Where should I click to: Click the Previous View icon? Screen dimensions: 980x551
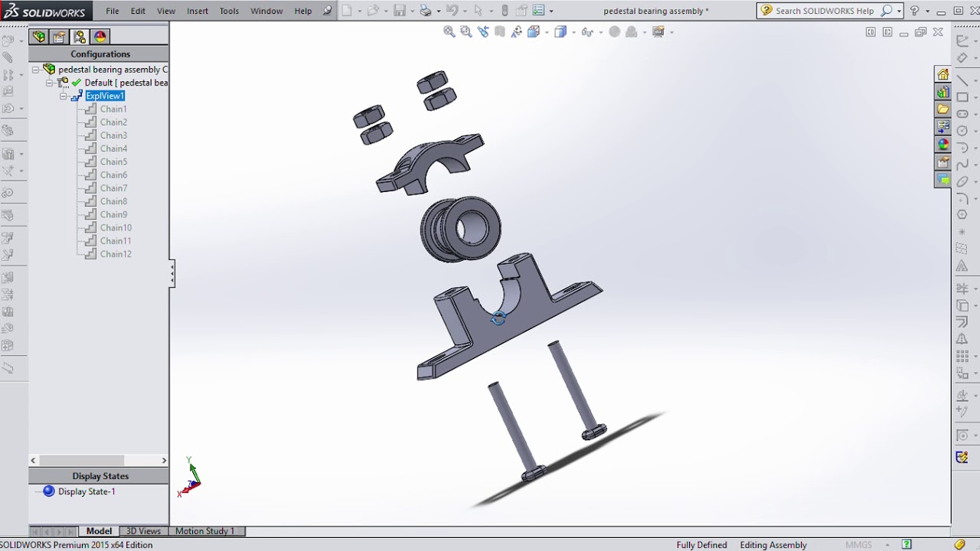tap(482, 31)
